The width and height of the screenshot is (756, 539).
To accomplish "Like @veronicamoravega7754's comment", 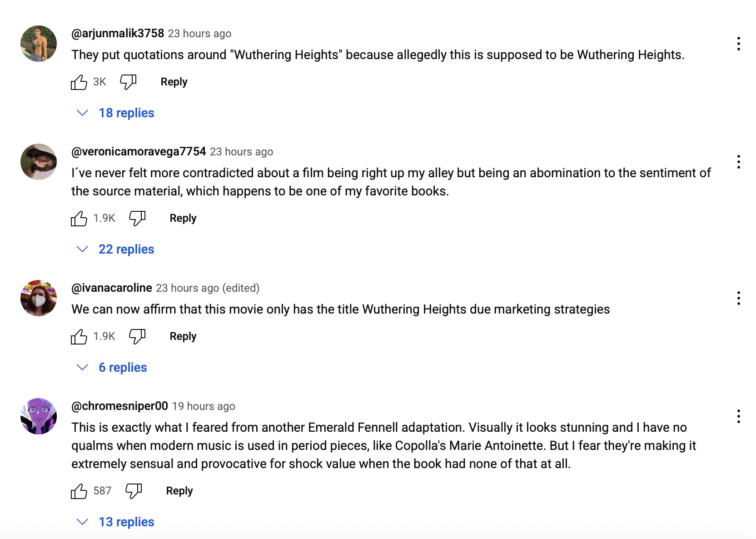I will tap(79, 219).
